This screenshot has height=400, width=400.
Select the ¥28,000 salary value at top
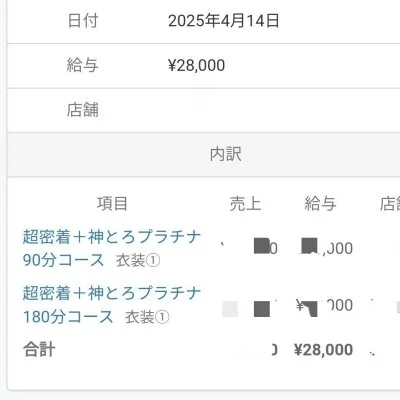coord(196,65)
